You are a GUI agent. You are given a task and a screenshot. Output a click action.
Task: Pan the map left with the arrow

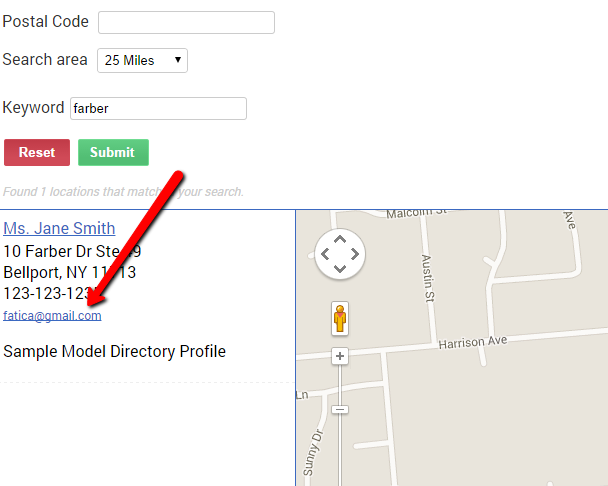pos(325,254)
